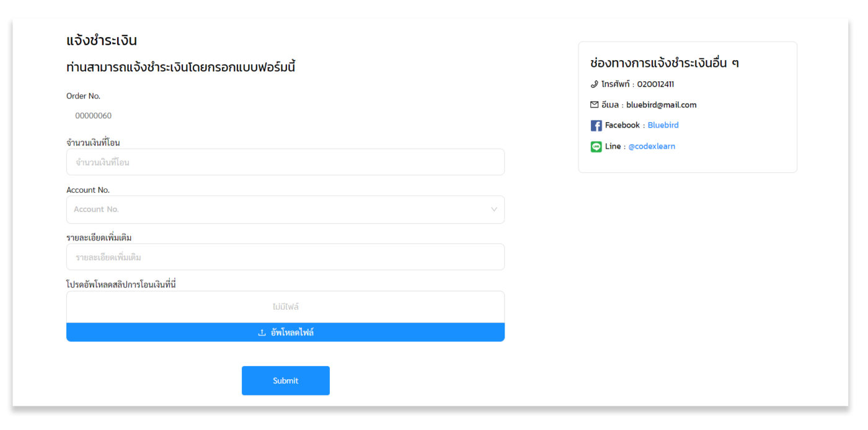The width and height of the screenshot is (868, 430).
Task: Click the ช่องทางการแจ้งชำระเงินอื่น ๆ card title
Action: pyautogui.click(x=665, y=63)
